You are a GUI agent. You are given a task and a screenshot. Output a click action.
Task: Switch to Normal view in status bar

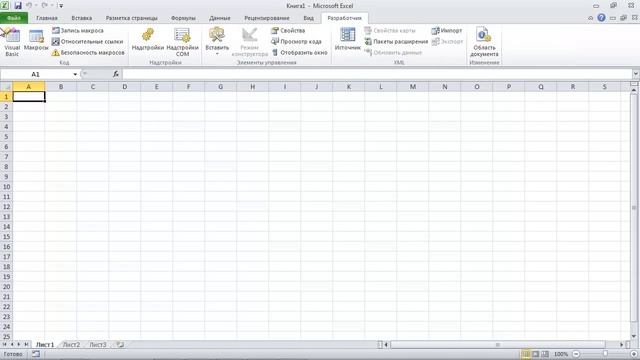(526, 354)
